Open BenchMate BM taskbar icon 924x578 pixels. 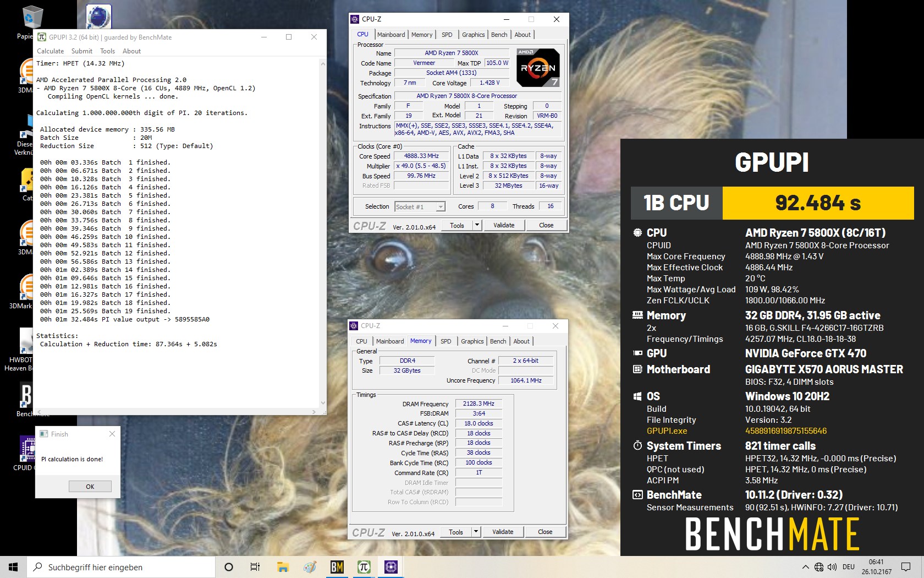337,567
